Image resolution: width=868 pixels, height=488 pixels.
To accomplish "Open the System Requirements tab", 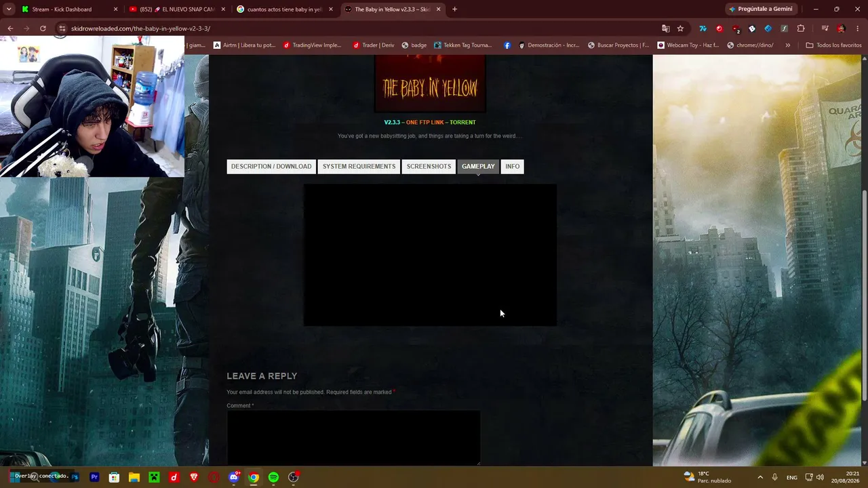I will point(359,167).
